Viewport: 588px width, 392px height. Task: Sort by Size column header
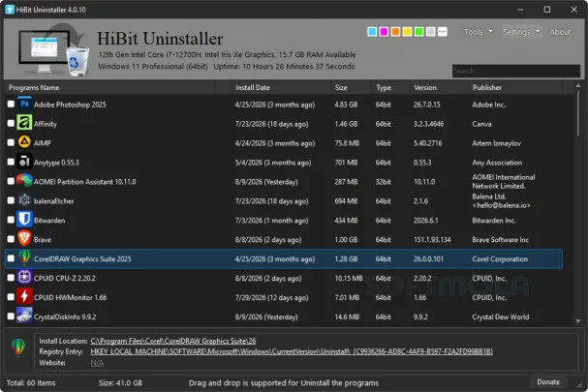pos(352,87)
